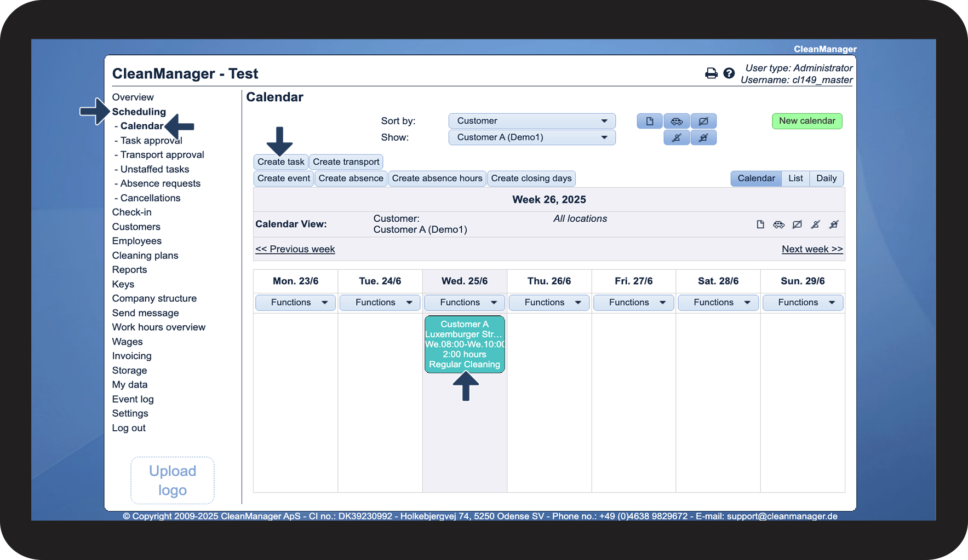Viewport: 968px width, 560px height.
Task: Go to Customers in the sidebar
Action: pos(136,227)
